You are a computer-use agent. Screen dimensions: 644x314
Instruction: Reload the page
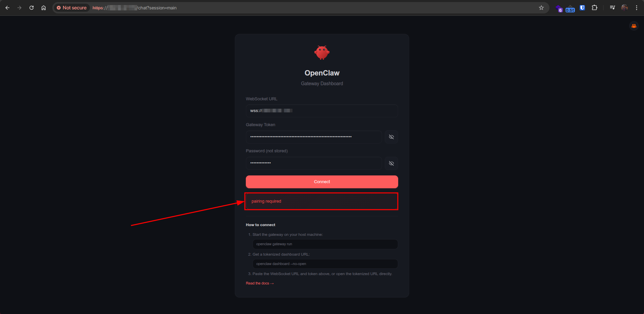[32, 8]
